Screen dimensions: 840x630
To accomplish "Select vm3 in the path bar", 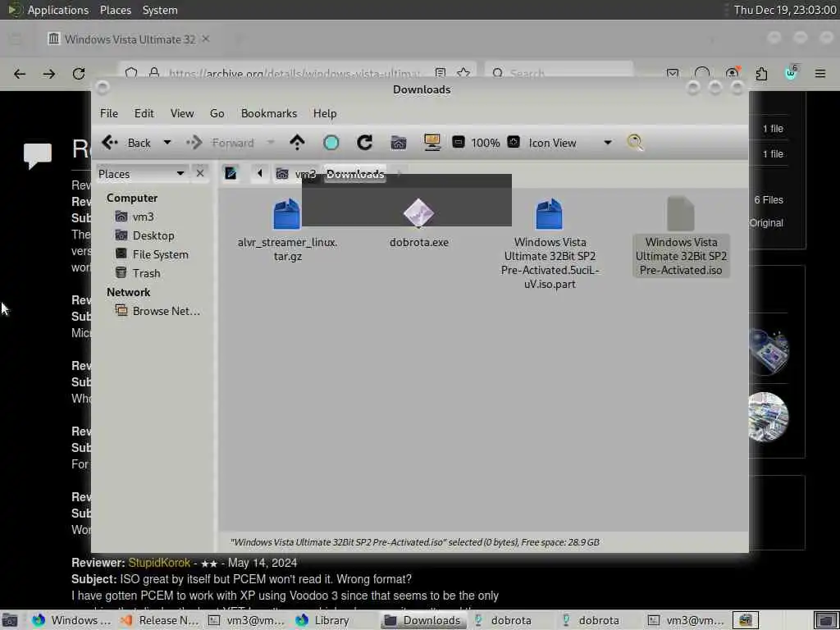I will tap(295, 174).
